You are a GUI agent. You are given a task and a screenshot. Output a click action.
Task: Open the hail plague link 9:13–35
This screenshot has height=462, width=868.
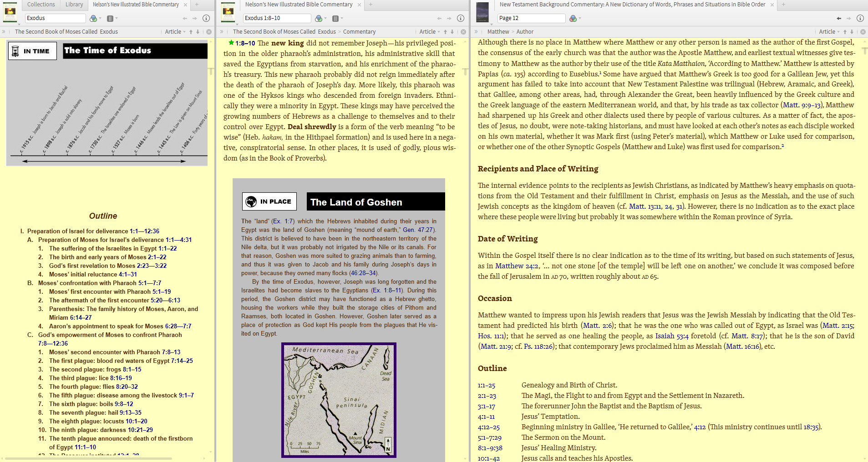pyautogui.click(x=131, y=413)
